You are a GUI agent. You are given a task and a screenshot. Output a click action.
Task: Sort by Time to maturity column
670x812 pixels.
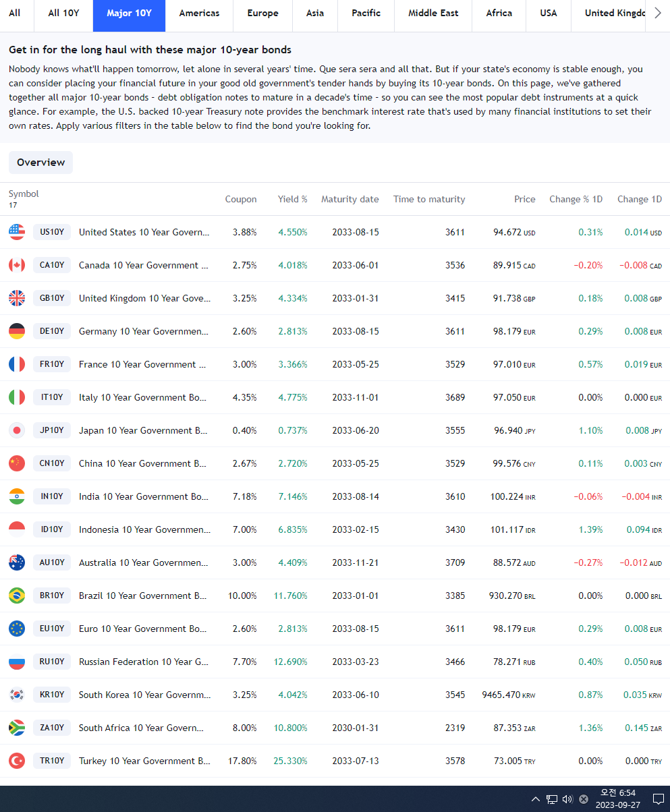429,199
